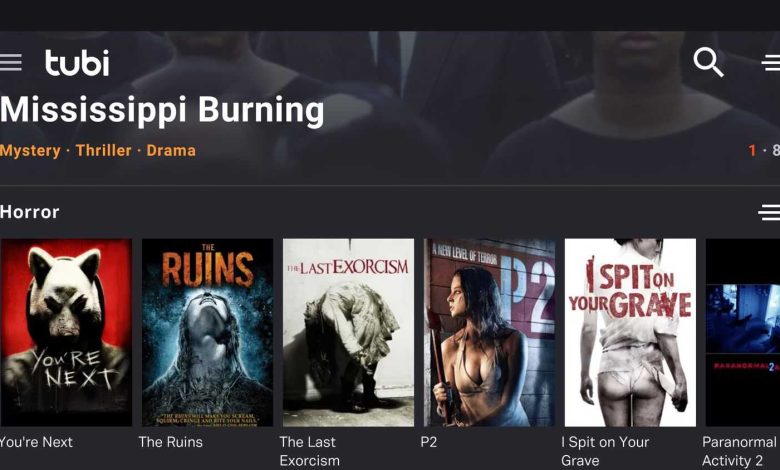Open the You're Next poster

pos(66,332)
